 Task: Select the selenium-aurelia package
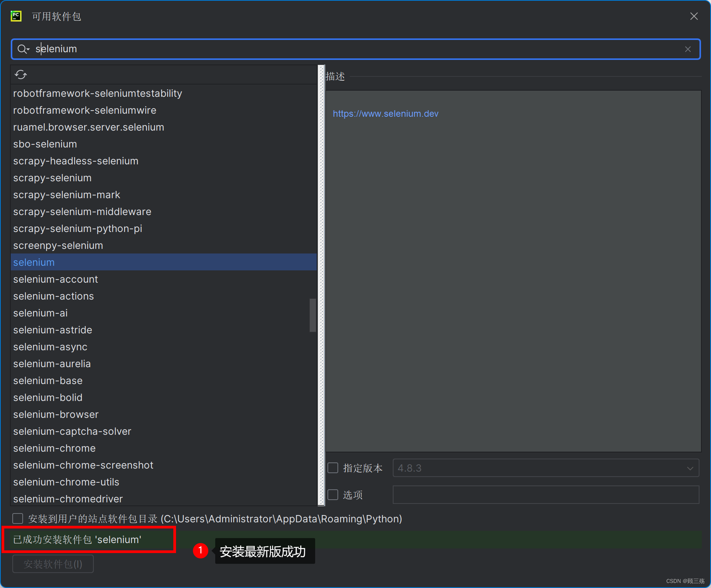click(x=164, y=364)
